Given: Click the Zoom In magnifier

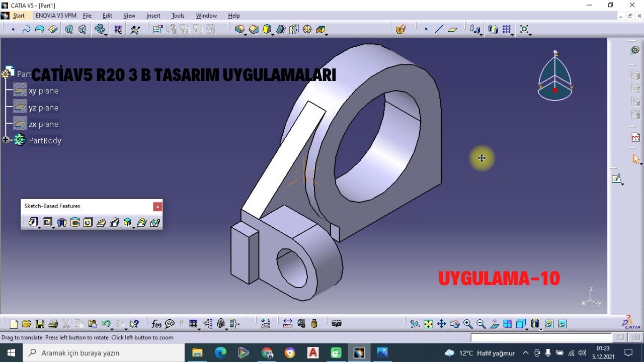Looking at the screenshot, I should 468,324.
